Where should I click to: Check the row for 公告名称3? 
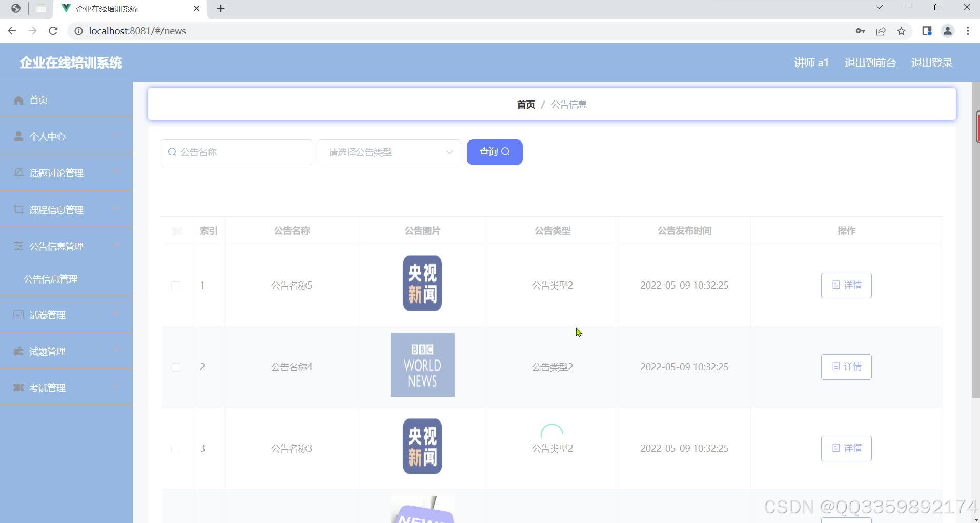pos(176,449)
